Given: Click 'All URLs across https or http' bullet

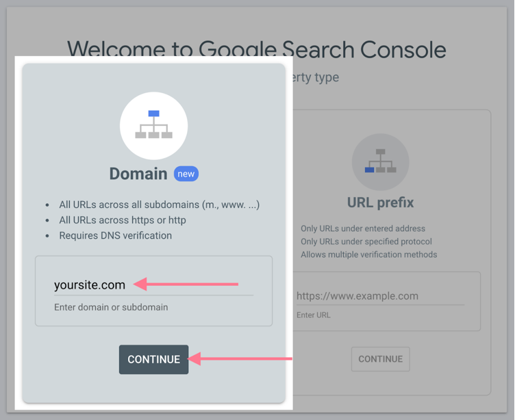Looking at the screenshot, I should 123,220.
